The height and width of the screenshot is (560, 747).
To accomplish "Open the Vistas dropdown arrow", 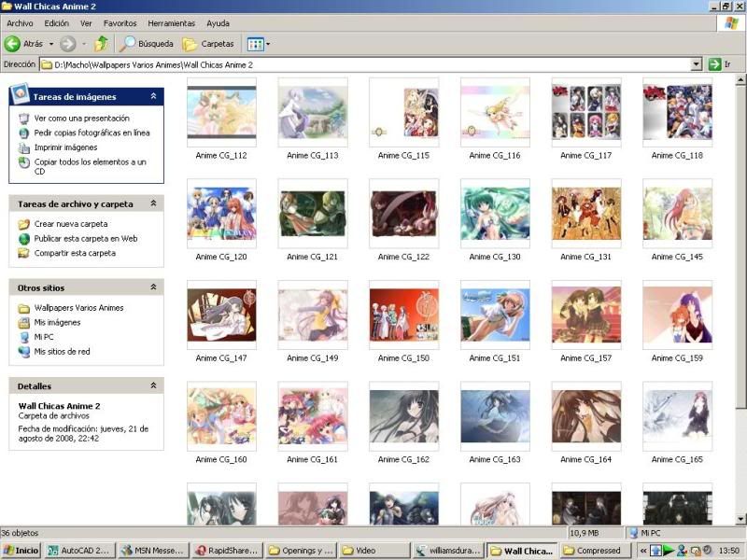I will (x=268, y=44).
